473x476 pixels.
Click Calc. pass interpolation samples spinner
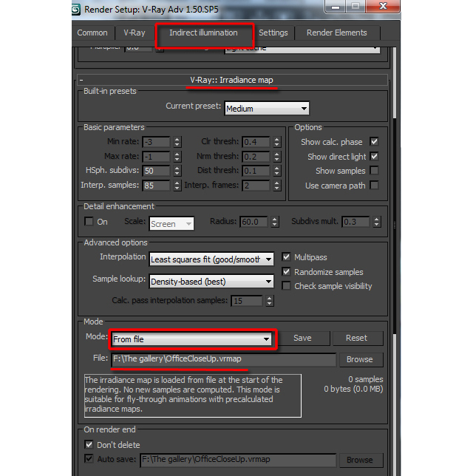click(x=269, y=301)
